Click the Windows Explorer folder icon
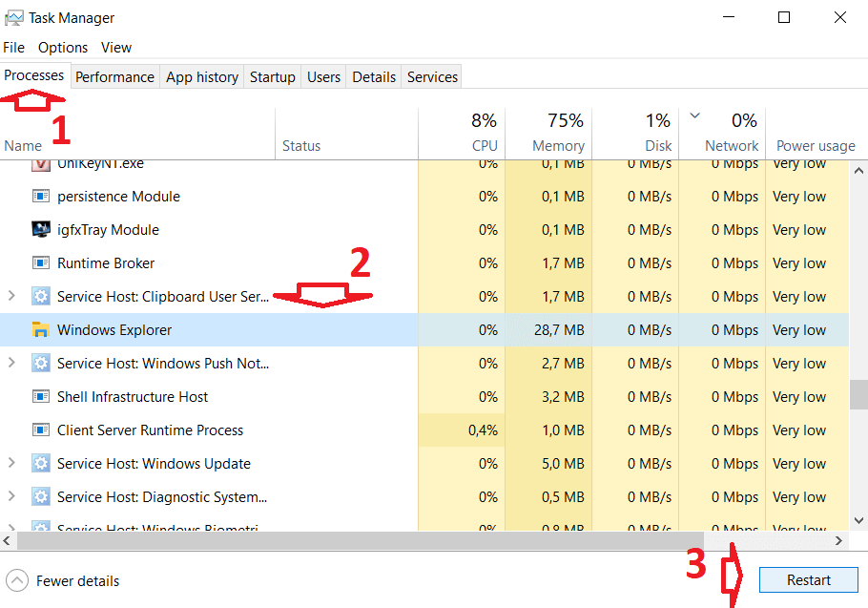Viewport: 868px width, 608px height. tap(41, 329)
